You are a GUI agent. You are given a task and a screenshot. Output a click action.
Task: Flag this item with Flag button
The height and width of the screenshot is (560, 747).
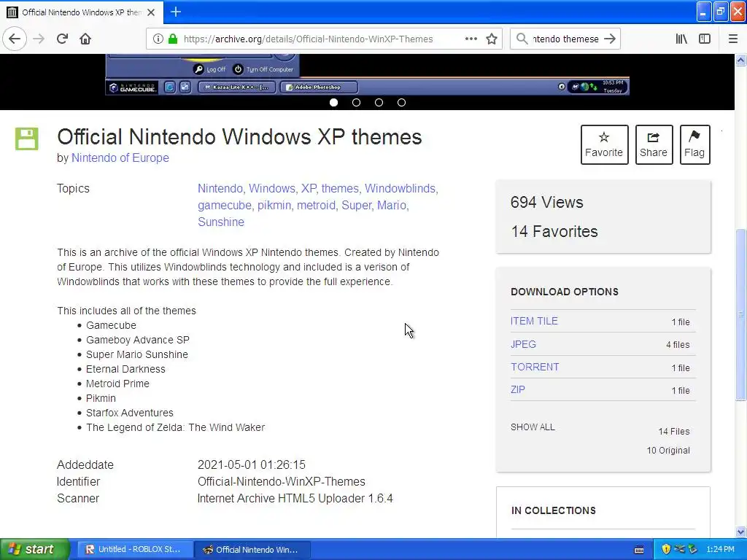pos(694,145)
